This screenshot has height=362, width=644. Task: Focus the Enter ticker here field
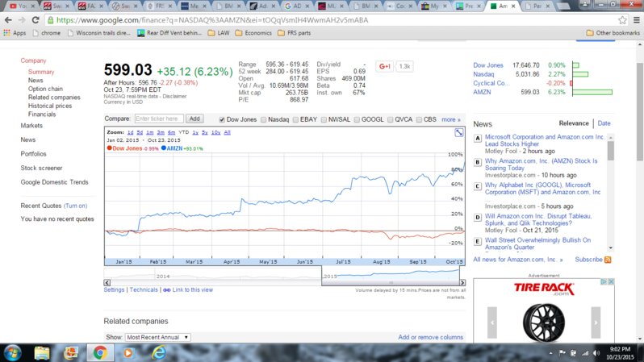[x=159, y=119]
